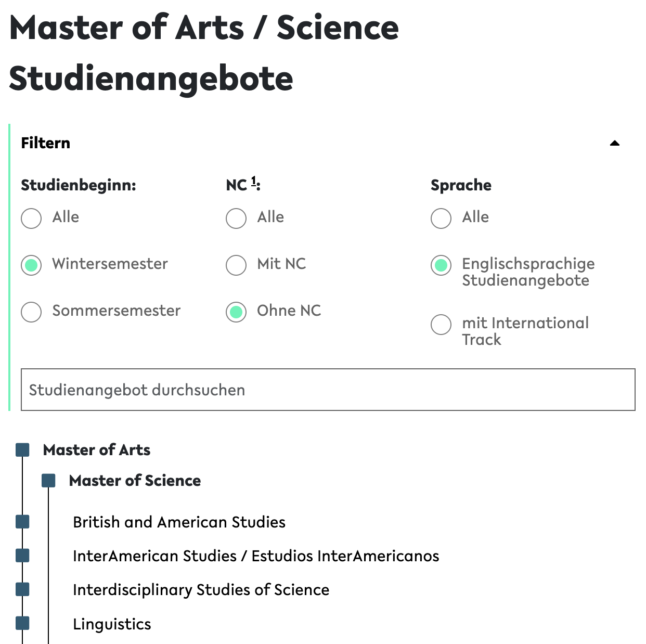Viewport: 646px width, 644px height.
Task: Select Alle under NC filter
Action: click(236, 218)
